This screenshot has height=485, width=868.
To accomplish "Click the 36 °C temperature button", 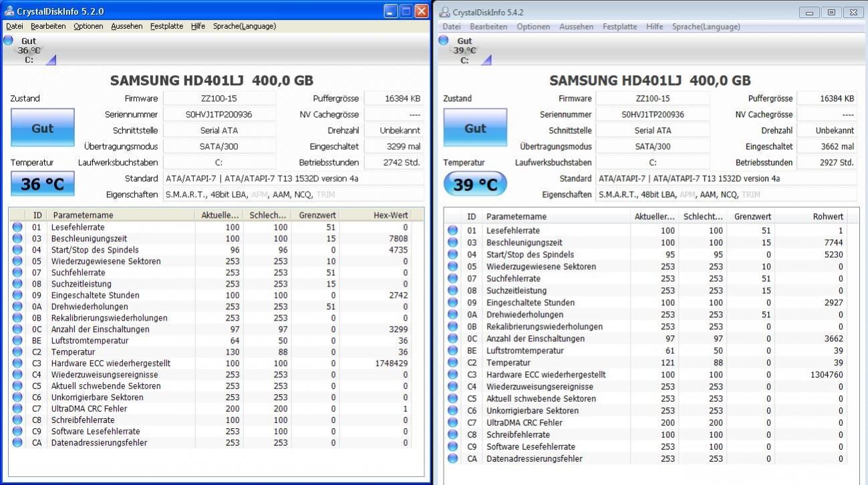I will (42, 184).
